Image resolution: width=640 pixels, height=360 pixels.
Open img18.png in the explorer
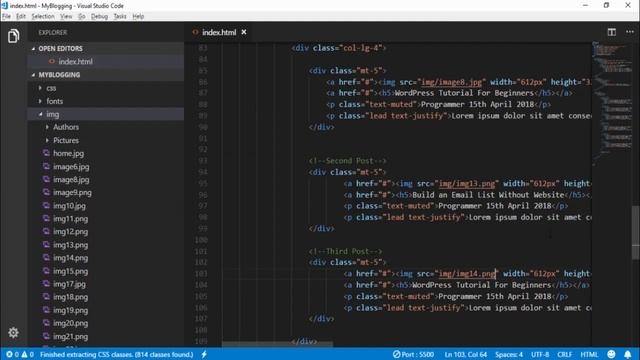105,297
